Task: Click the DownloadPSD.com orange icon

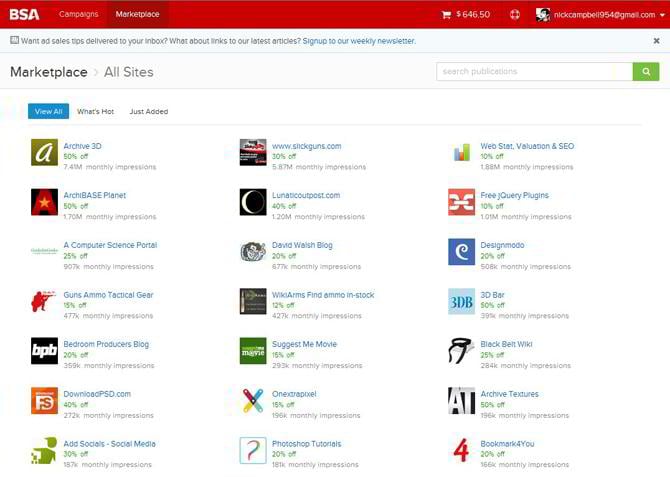Action: [44, 401]
